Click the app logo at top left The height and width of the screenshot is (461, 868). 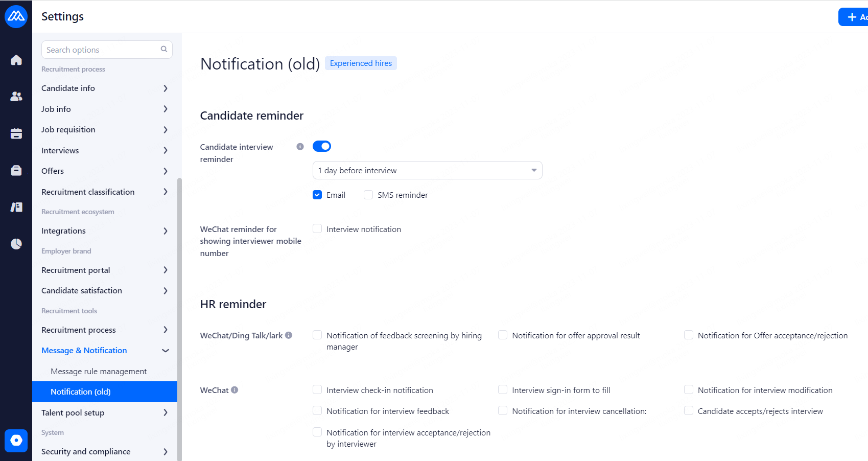(16, 16)
